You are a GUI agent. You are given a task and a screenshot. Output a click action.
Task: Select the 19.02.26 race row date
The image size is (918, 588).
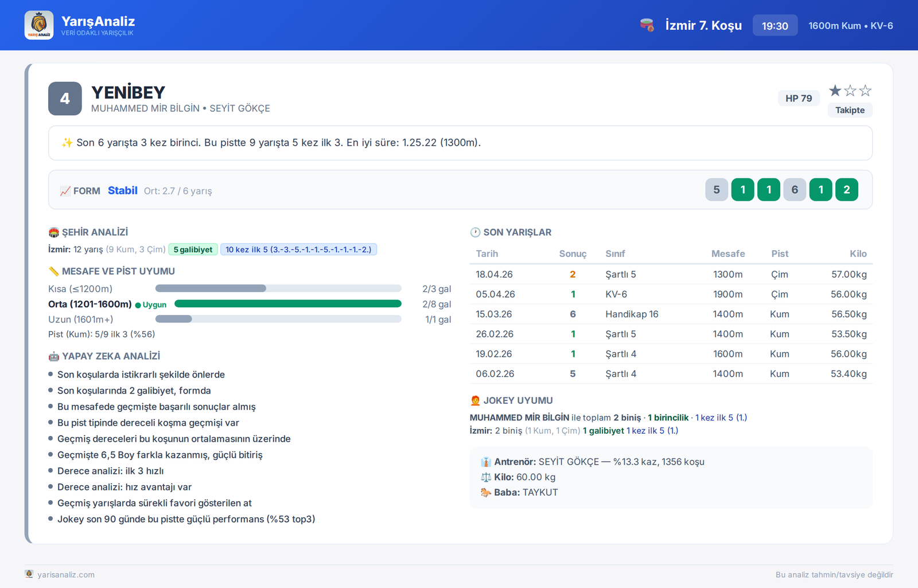pyautogui.click(x=493, y=354)
